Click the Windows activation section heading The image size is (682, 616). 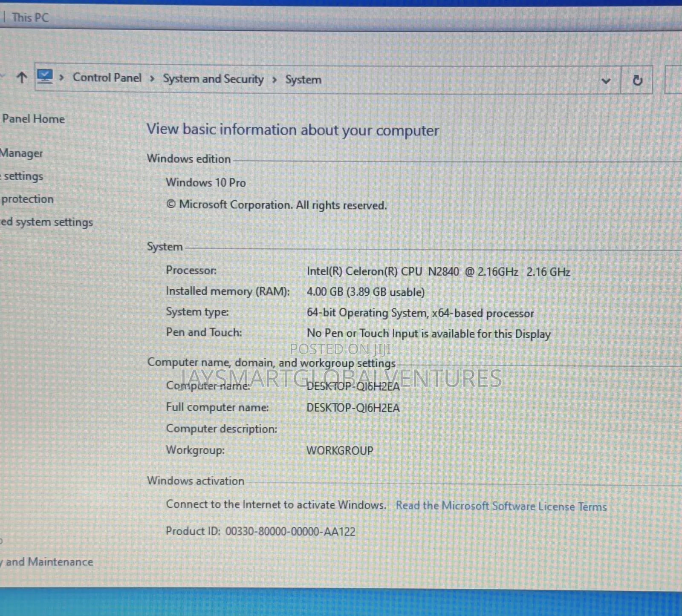(x=196, y=481)
